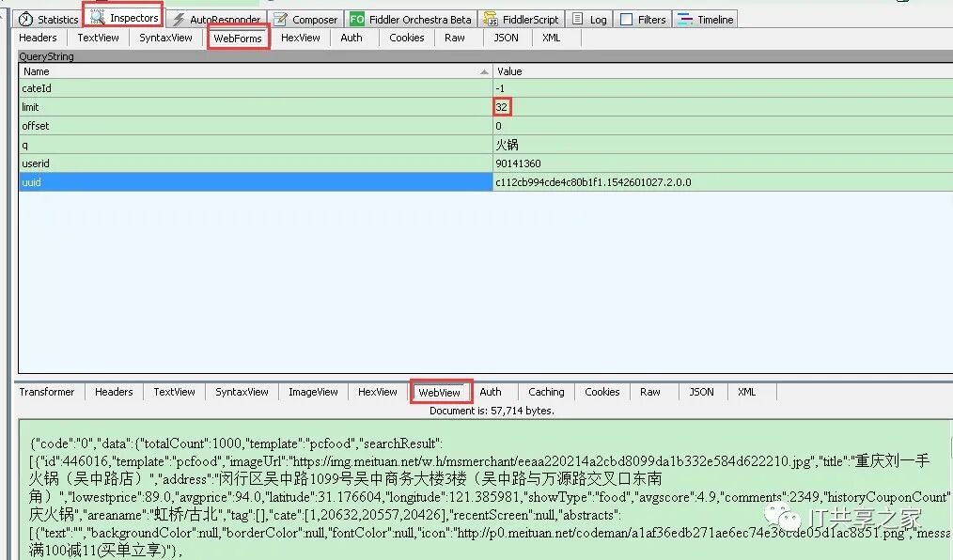This screenshot has width=953, height=560.
Task: Select the offset parameter row
Action: [x=486, y=126]
